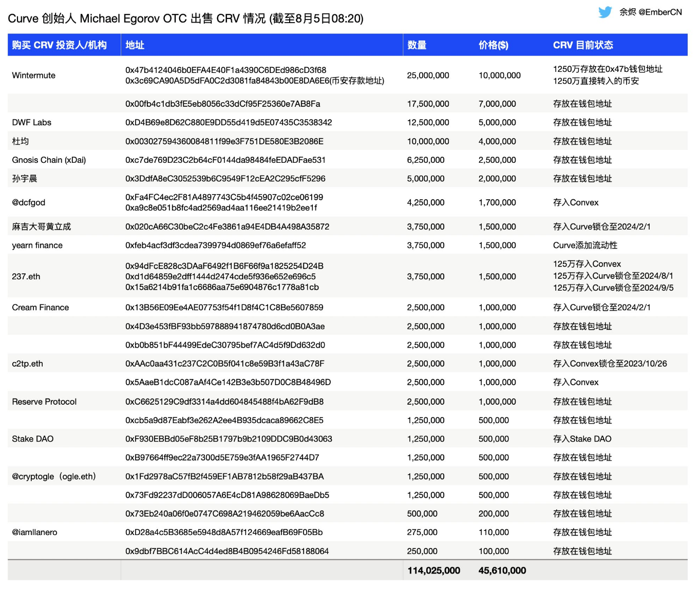Click address 0xd1d64859e2dff1444d2474cde5f936e652e696c5
Viewport: 700px width, 590px height.
pos(221,276)
